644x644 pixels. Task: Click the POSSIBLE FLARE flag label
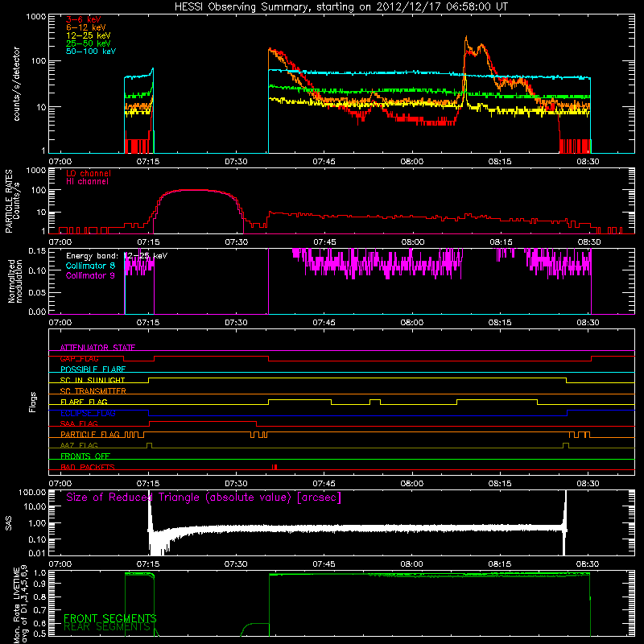pyautogui.click(x=93, y=369)
